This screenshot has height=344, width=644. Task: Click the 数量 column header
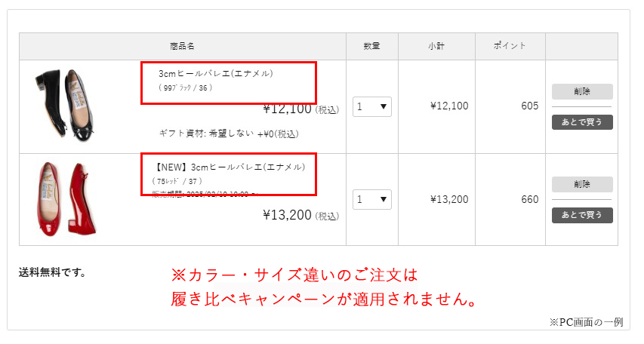click(x=371, y=47)
